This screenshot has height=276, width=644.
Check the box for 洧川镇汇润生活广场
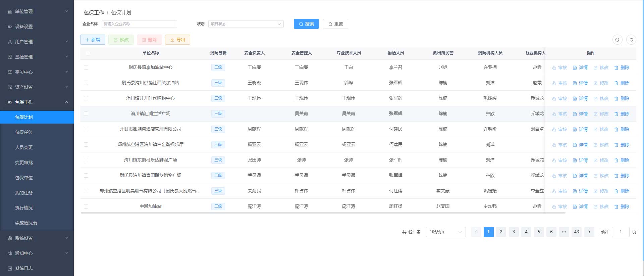point(86,114)
